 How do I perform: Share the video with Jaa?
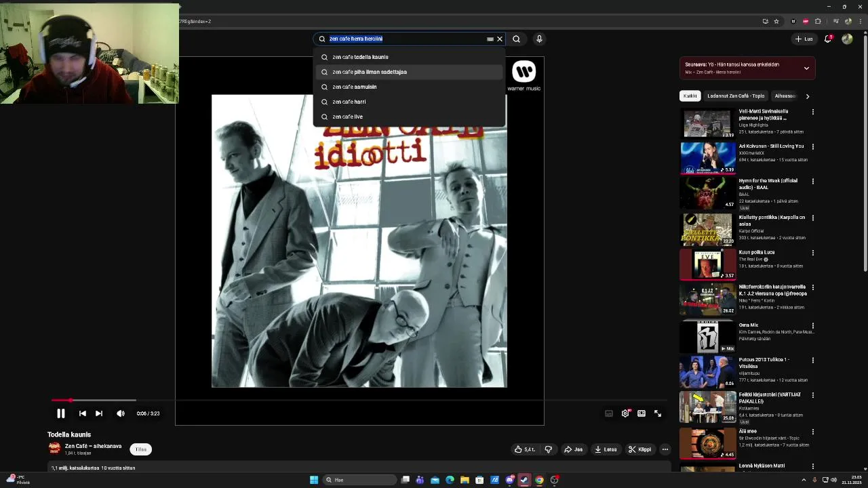[574, 449]
